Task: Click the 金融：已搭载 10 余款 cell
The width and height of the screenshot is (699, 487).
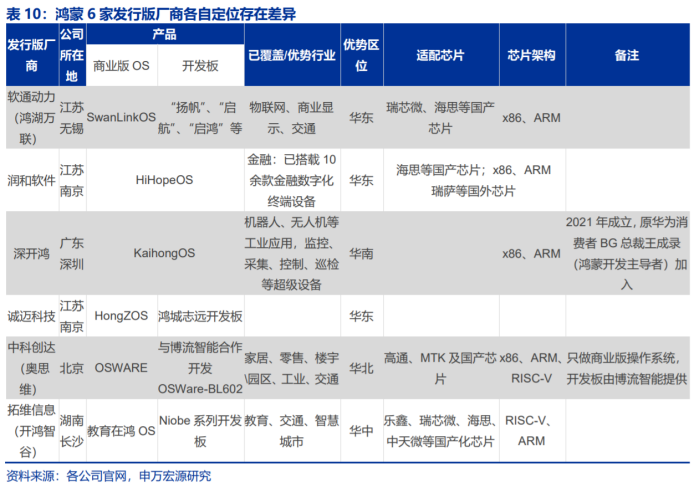Action: click(x=292, y=180)
